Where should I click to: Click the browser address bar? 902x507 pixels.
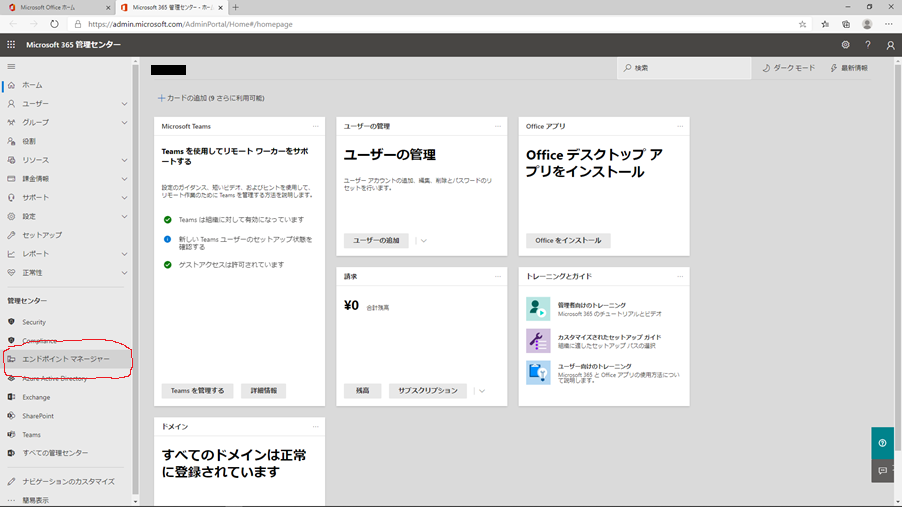[437, 24]
